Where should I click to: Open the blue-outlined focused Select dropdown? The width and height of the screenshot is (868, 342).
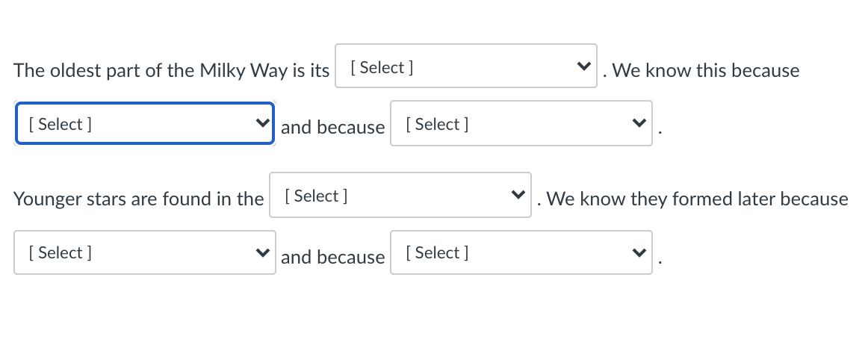[144, 124]
